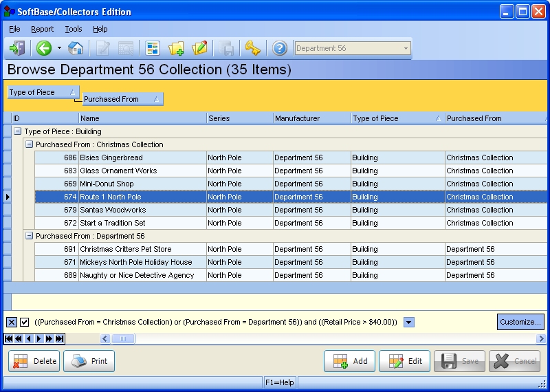This screenshot has height=392, width=550.
Task: Jump to first record navigator button
Action: (9, 338)
